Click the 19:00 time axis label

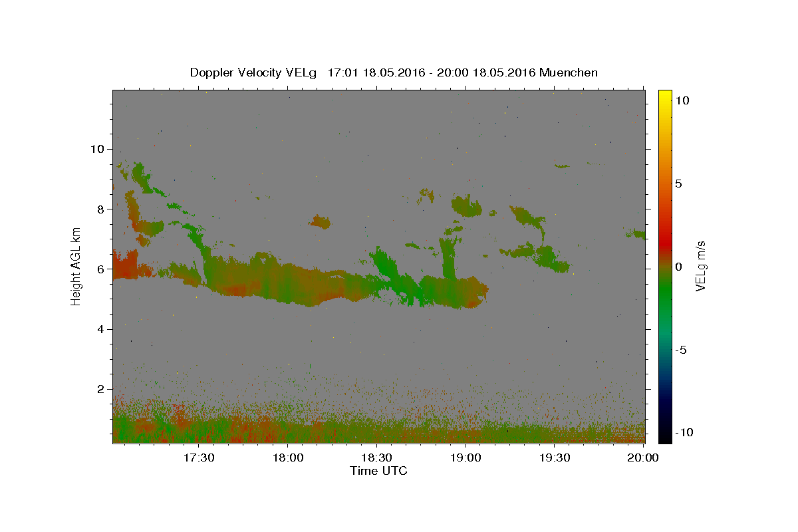tap(466, 458)
